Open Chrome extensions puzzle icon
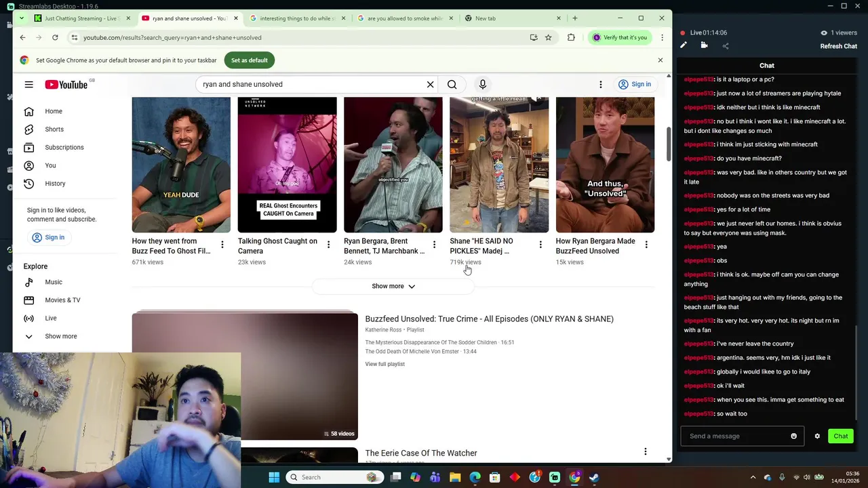The height and width of the screenshot is (488, 868). click(571, 37)
